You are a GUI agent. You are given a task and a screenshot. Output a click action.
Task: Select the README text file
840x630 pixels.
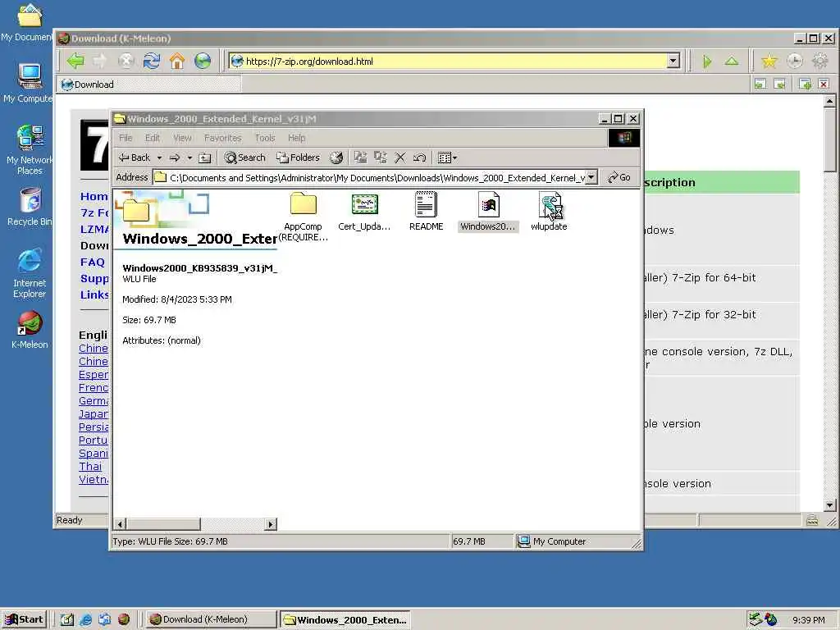(x=427, y=212)
